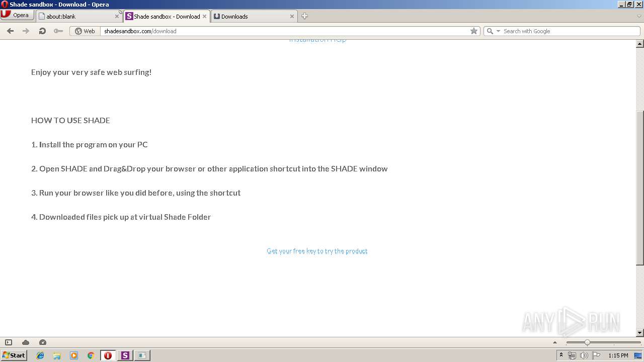Toggle Opera Turbo speedometer icon
644x362 pixels.
tap(43, 342)
